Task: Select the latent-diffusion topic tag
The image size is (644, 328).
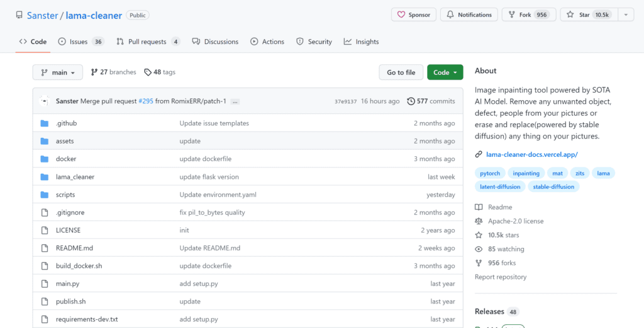Action: coord(500,186)
